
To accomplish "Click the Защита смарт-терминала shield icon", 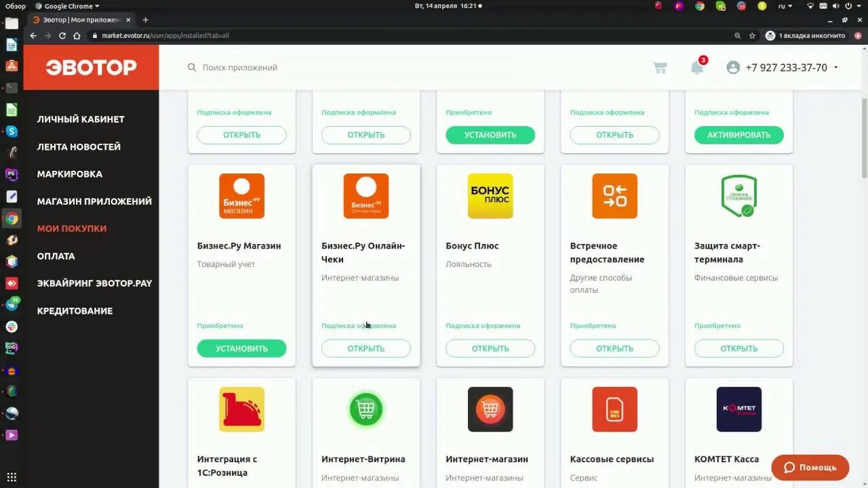I will point(739,196).
